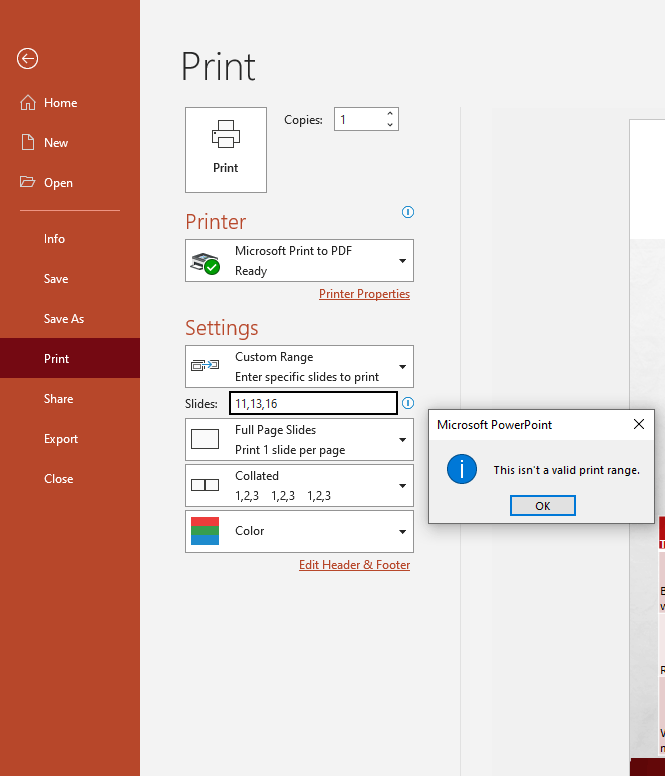Open the Microsoft Print to PDF dropdown
This screenshot has width=666, height=776.
(x=299, y=261)
